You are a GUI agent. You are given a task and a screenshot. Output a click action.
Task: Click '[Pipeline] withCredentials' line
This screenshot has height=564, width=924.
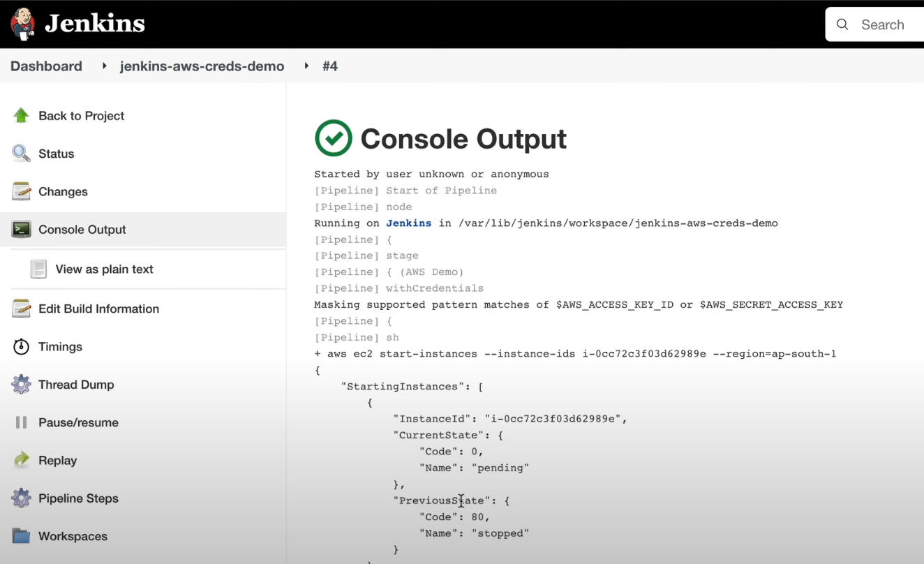(399, 288)
